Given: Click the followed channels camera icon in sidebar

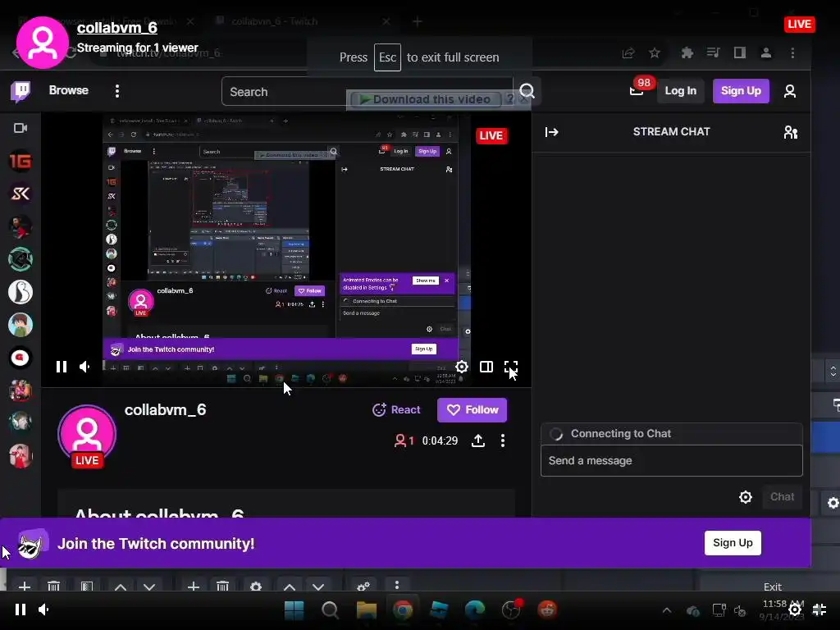Looking at the screenshot, I should point(21,128).
